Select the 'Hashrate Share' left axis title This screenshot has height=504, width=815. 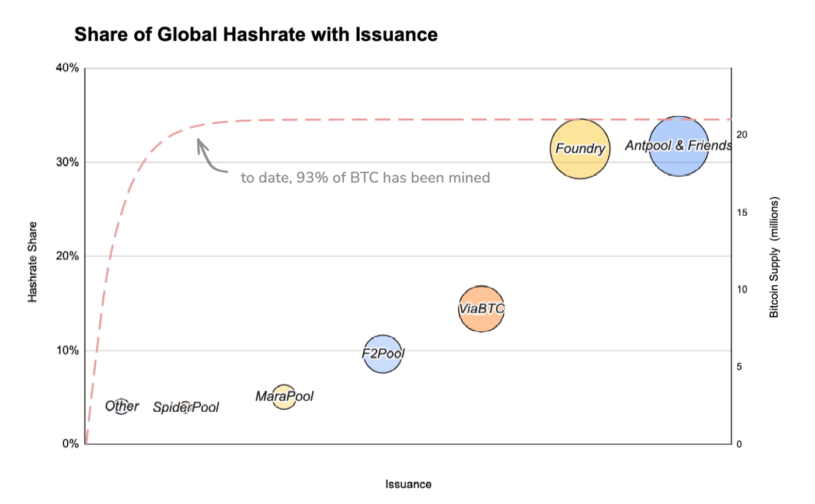(x=33, y=261)
